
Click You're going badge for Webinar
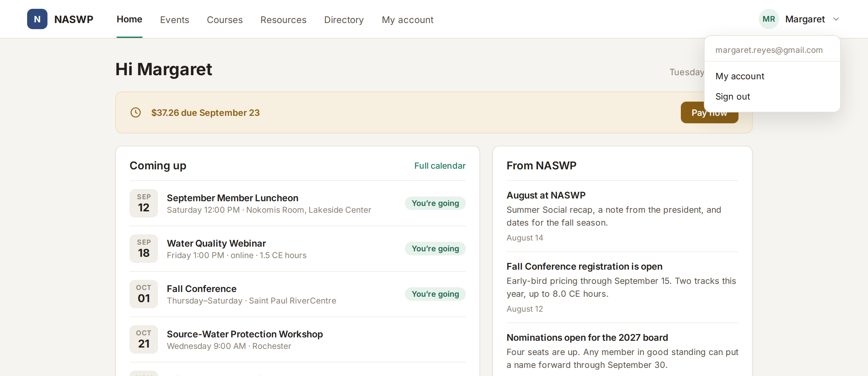tap(435, 249)
